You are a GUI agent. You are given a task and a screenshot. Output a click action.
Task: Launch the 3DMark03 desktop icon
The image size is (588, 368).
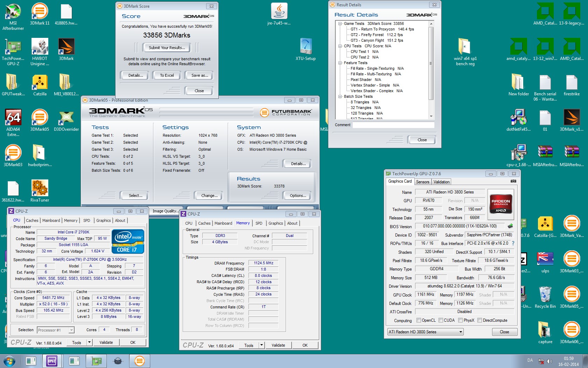(13, 156)
